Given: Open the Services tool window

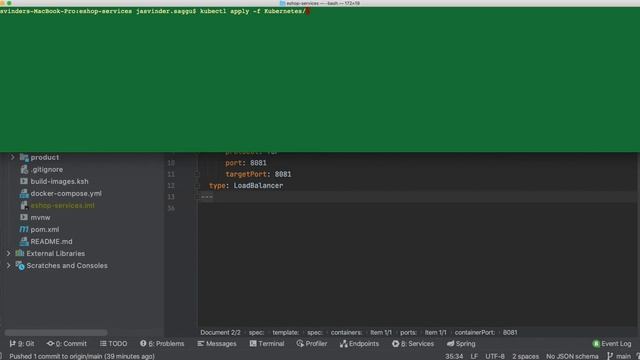Looking at the screenshot, I should pyautogui.click(x=413, y=344).
